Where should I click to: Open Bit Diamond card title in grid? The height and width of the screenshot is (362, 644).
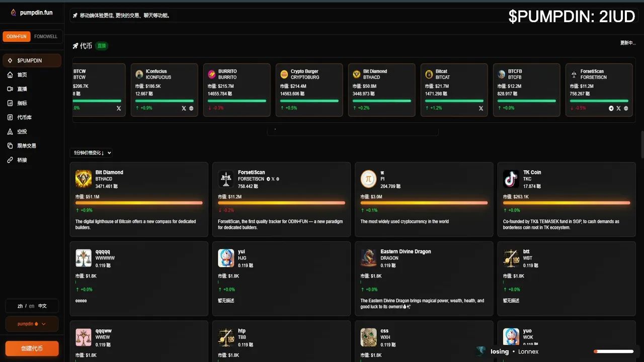[x=109, y=172]
